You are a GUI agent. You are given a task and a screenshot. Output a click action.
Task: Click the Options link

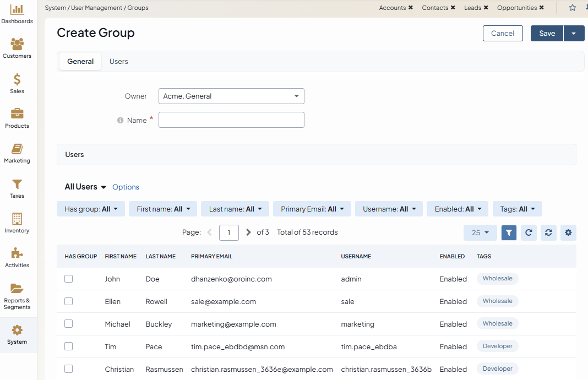click(x=126, y=187)
